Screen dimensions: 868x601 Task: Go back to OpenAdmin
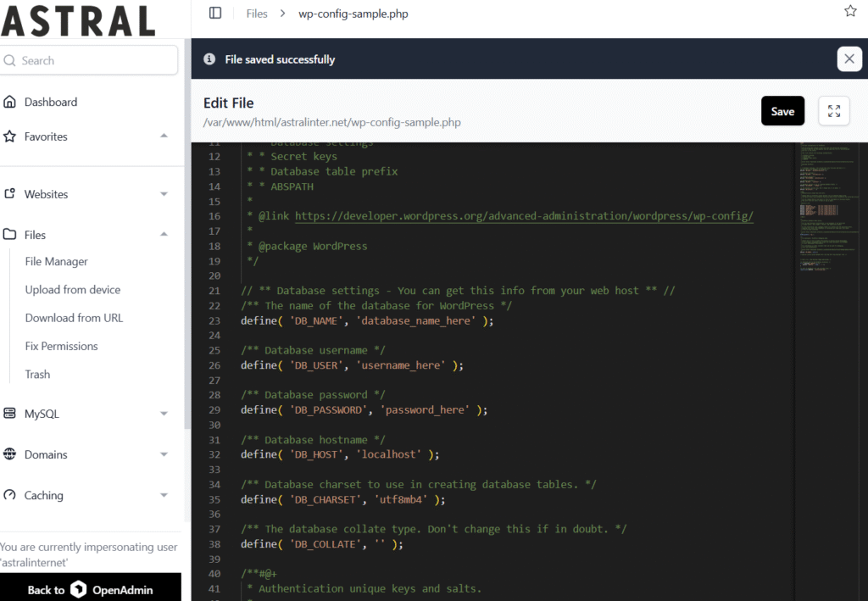(90, 589)
